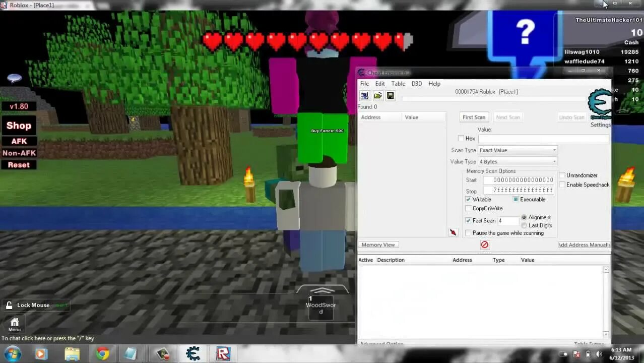Image resolution: width=644 pixels, height=363 pixels.
Task: Click lilswag1010 on the leaderboard
Action: pos(582,52)
